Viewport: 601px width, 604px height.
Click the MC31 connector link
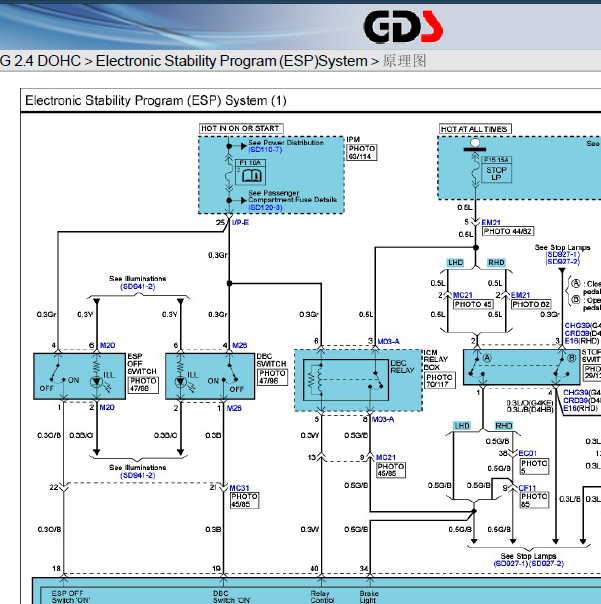pos(239,488)
